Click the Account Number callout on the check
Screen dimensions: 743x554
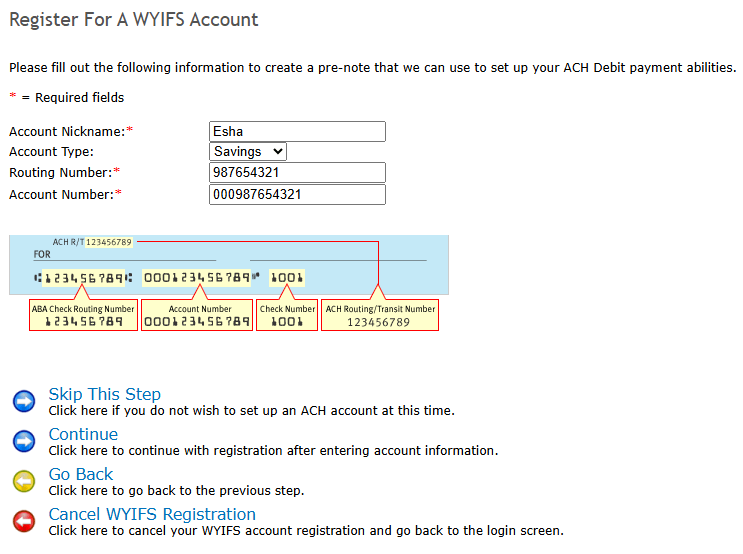click(x=197, y=315)
